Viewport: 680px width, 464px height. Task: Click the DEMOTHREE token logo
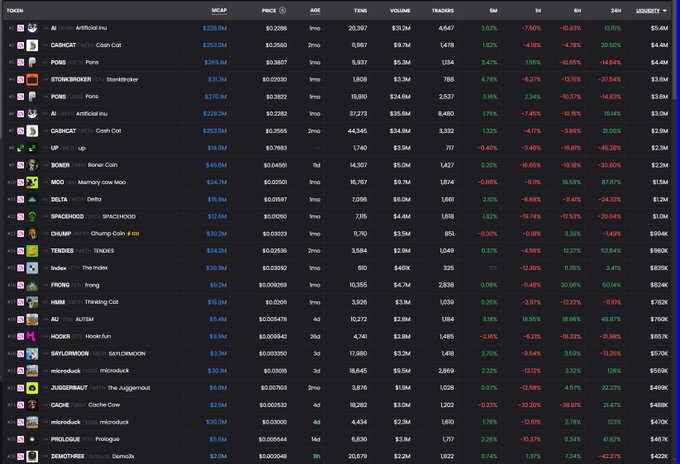coord(32,456)
